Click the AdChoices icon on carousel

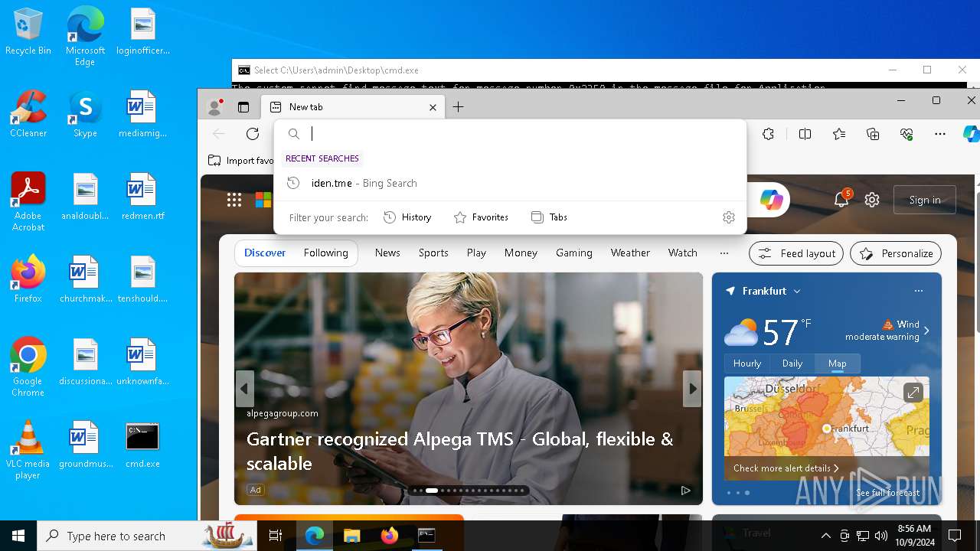(x=686, y=491)
